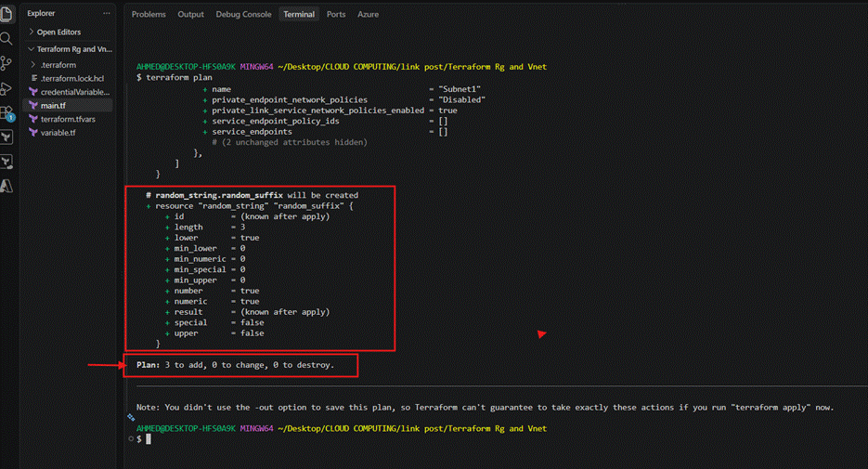868x469 pixels.
Task: Click the Note about -out option text
Action: click(x=485, y=408)
